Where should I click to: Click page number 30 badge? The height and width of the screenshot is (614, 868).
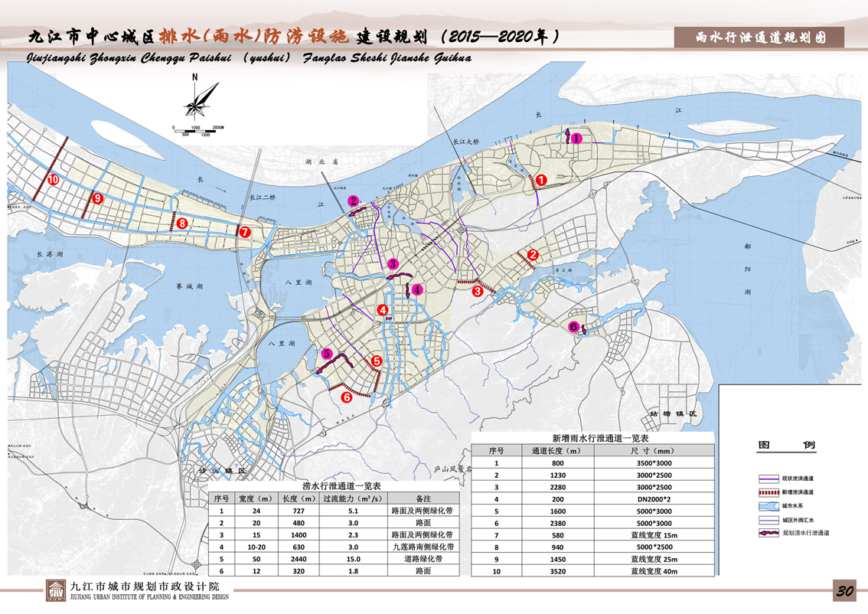coord(844,591)
